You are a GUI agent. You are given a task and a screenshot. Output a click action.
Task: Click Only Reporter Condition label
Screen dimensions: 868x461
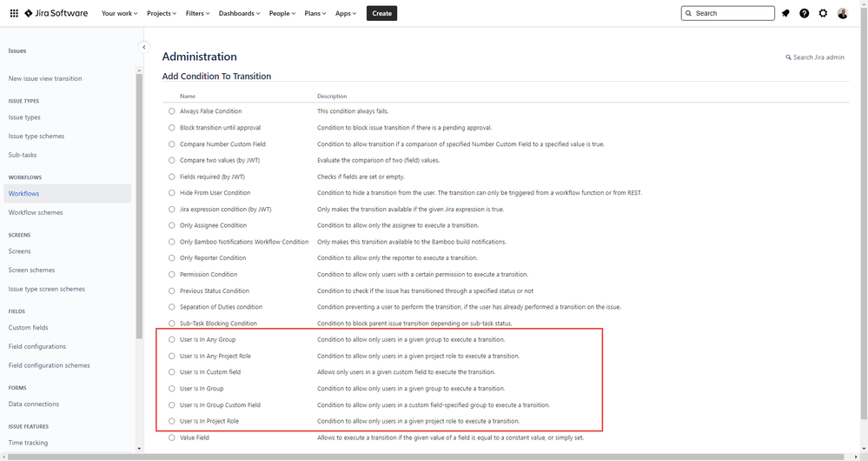pos(213,258)
